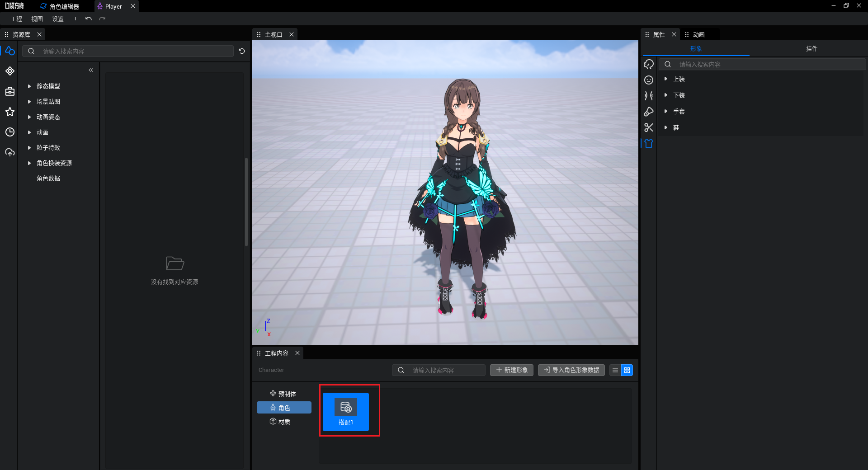Close the 资源库 panel
Viewport: 868px width, 470px height.
click(x=39, y=34)
